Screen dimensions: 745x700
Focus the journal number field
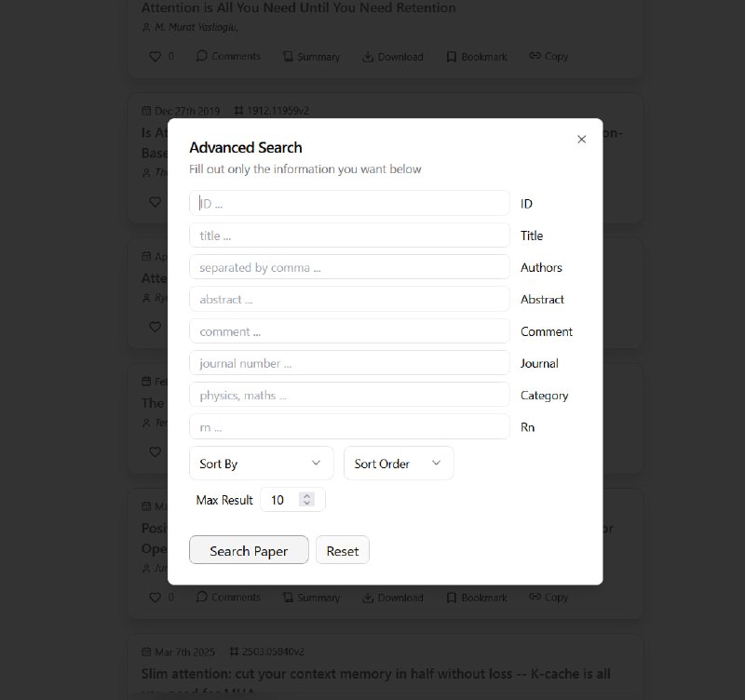349,363
